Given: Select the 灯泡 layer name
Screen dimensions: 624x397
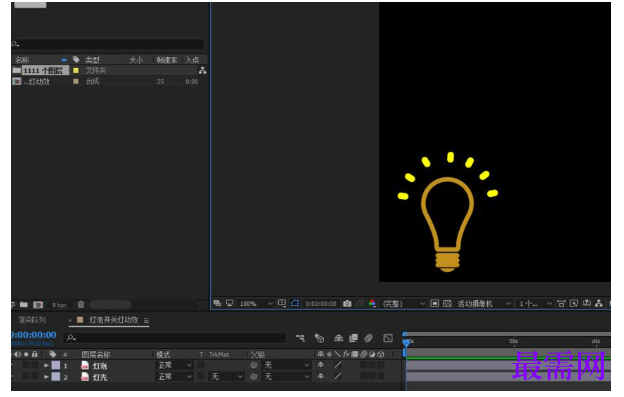Looking at the screenshot, I should point(100,366).
